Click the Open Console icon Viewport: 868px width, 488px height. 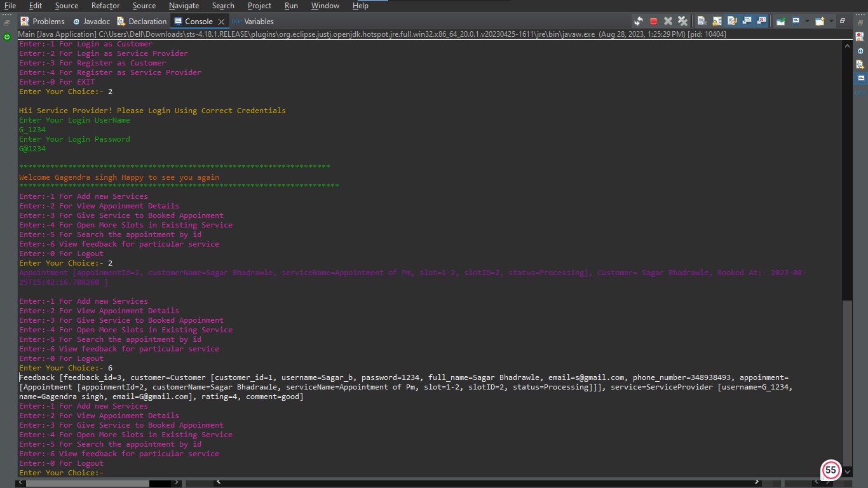(x=820, y=21)
